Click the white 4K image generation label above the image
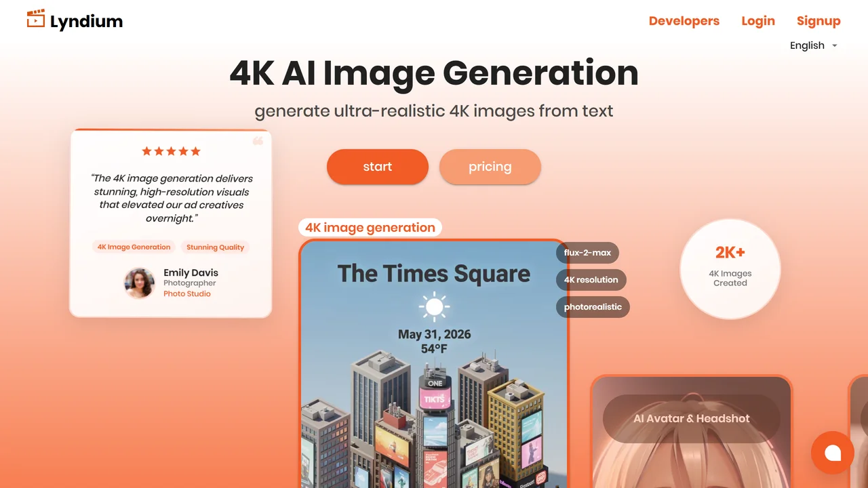868x488 pixels. point(370,228)
